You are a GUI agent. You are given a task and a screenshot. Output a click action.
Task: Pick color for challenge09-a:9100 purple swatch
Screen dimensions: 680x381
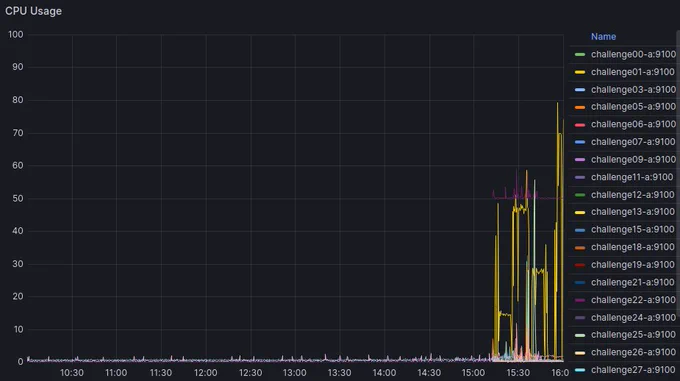[x=580, y=160]
